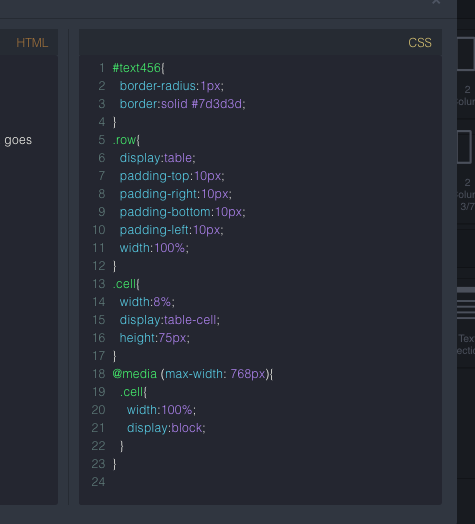Click the HTML panel label
Viewport: 475px width, 524px height.
click(32, 43)
